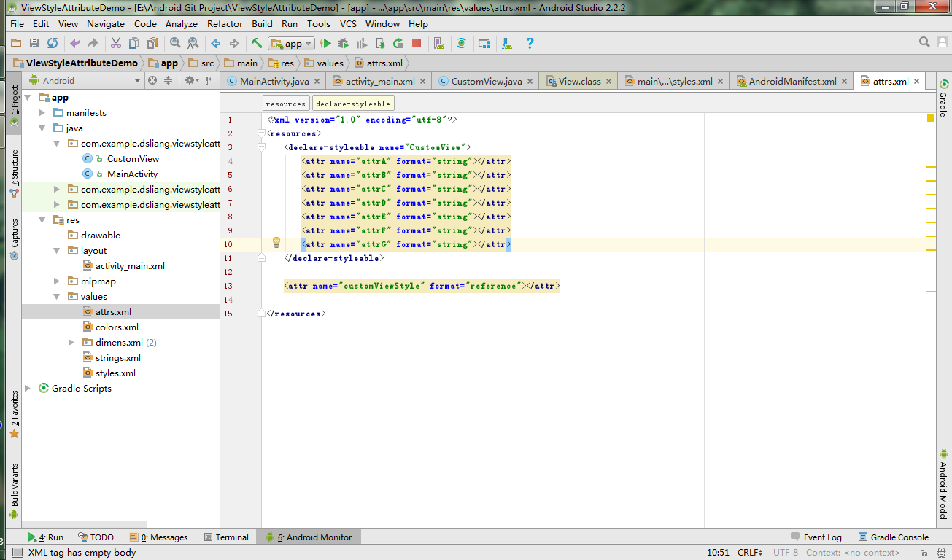Open the AVD Manager icon
The height and width of the screenshot is (560, 952).
439,43
